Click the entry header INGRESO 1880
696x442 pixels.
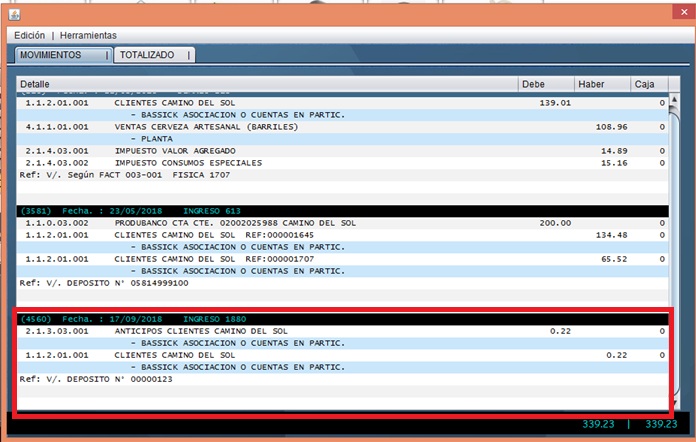click(200, 319)
